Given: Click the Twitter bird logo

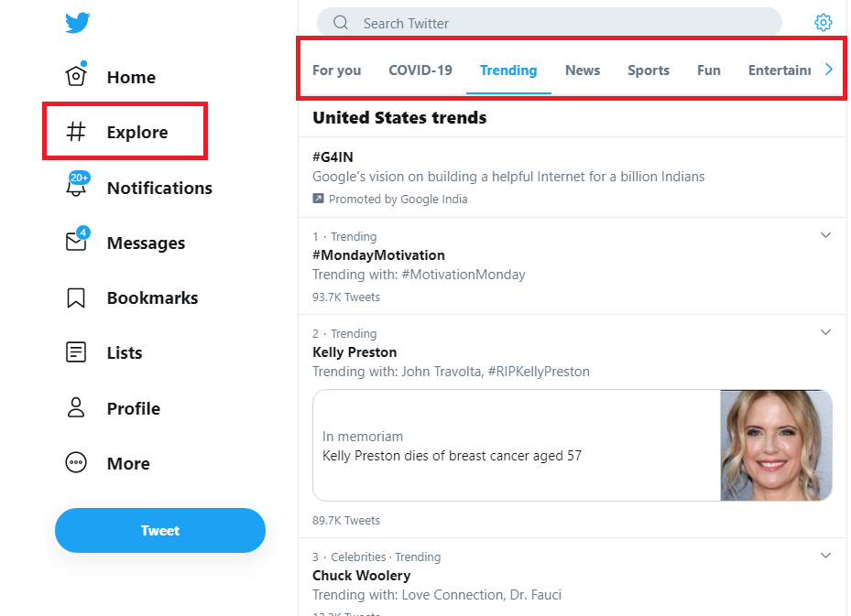Looking at the screenshot, I should pyautogui.click(x=78, y=23).
